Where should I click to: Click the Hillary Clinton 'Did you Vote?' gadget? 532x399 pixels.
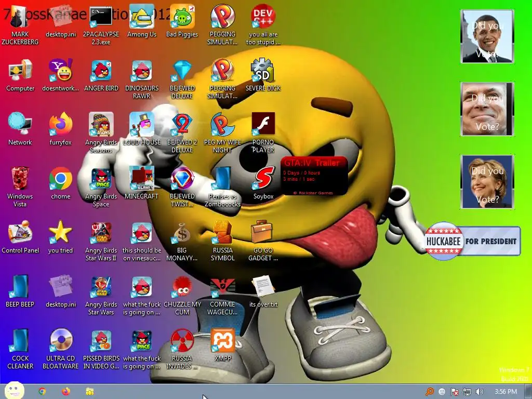point(487,181)
